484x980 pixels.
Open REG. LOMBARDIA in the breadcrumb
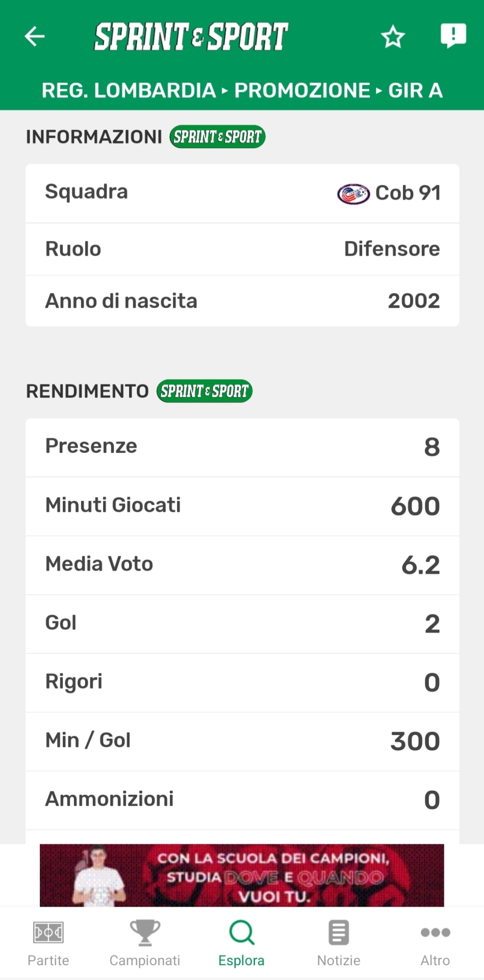tap(129, 90)
